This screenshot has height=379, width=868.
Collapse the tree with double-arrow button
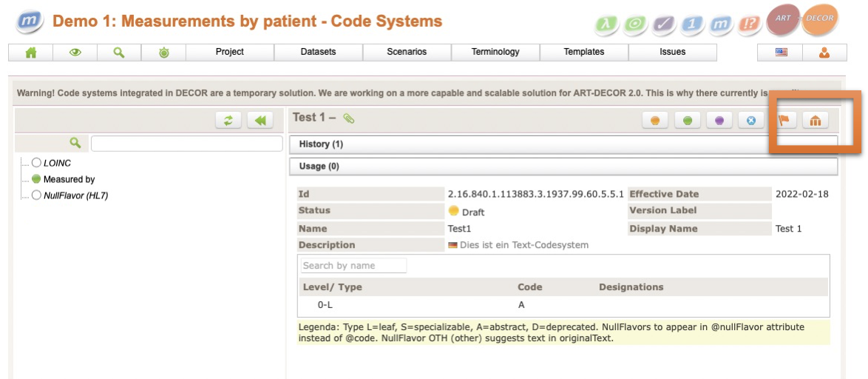click(x=260, y=121)
